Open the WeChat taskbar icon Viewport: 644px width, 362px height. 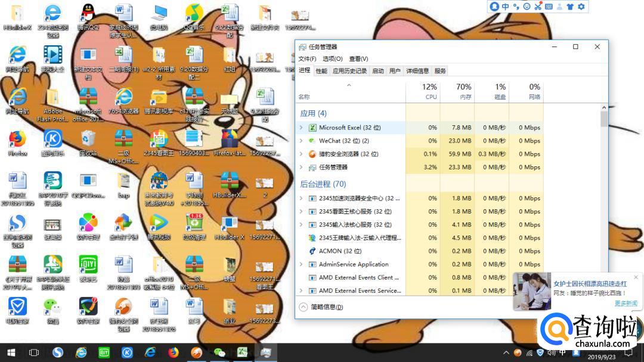(x=219, y=352)
